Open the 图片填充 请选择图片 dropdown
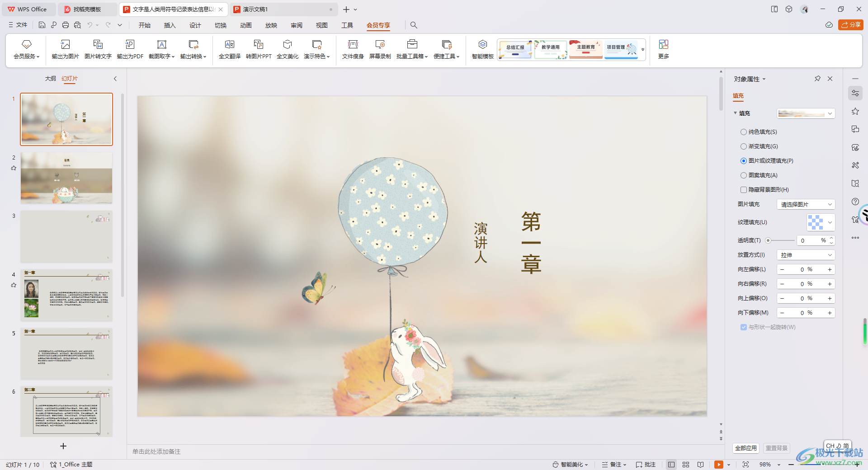This screenshot has width=868, height=470. (806, 204)
